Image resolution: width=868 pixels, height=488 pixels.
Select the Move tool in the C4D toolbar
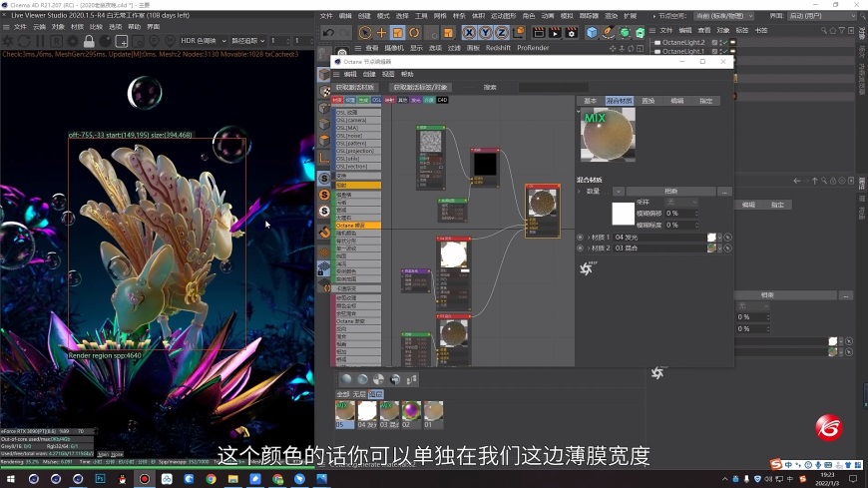[380, 33]
